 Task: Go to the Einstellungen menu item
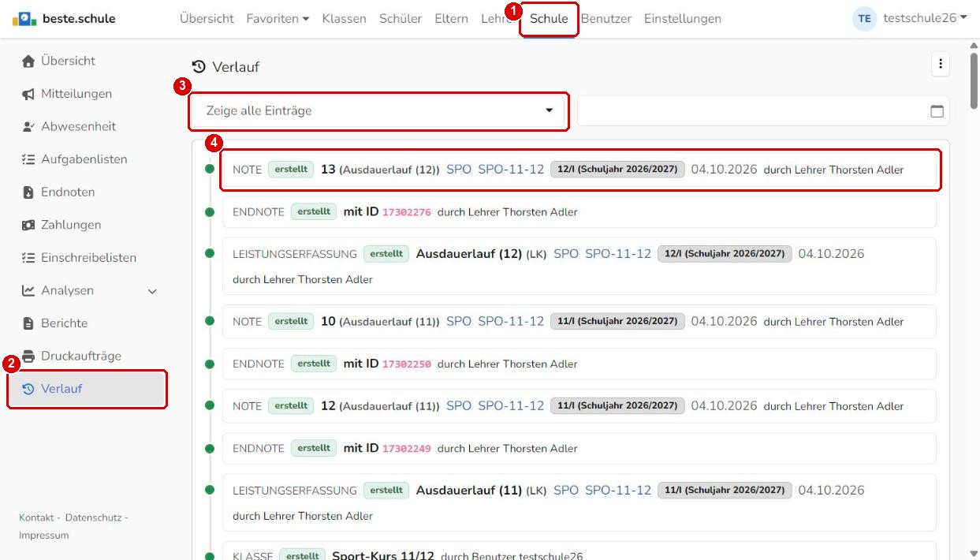(683, 18)
